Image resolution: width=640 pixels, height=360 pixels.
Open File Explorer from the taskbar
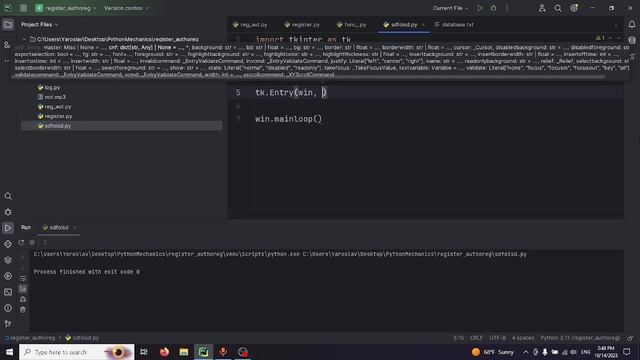(x=184, y=352)
